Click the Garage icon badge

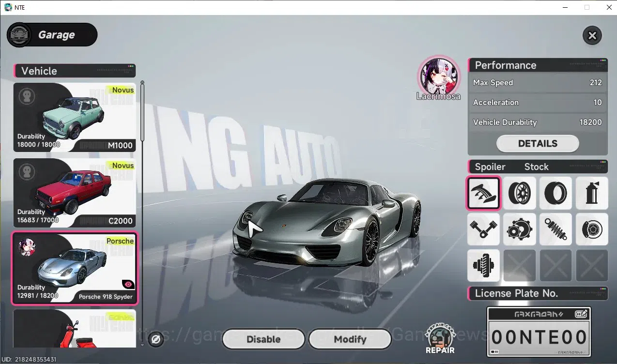[x=19, y=35]
